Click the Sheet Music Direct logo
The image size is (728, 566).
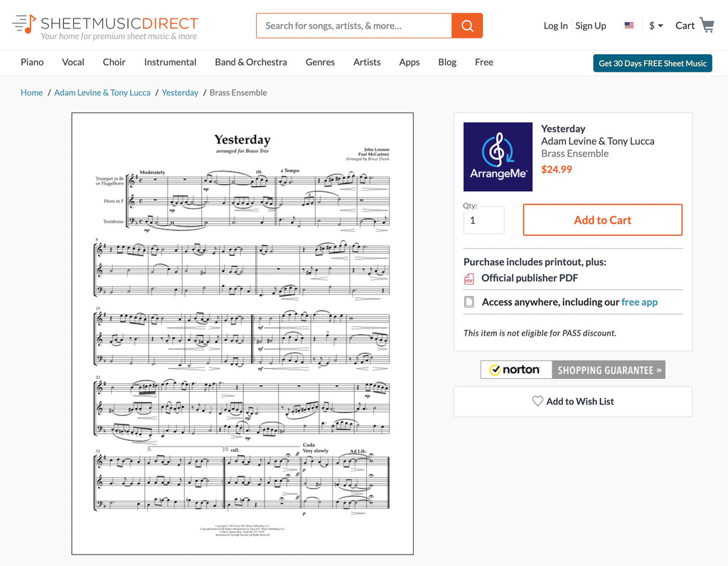pyautogui.click(x=105, y=26)
